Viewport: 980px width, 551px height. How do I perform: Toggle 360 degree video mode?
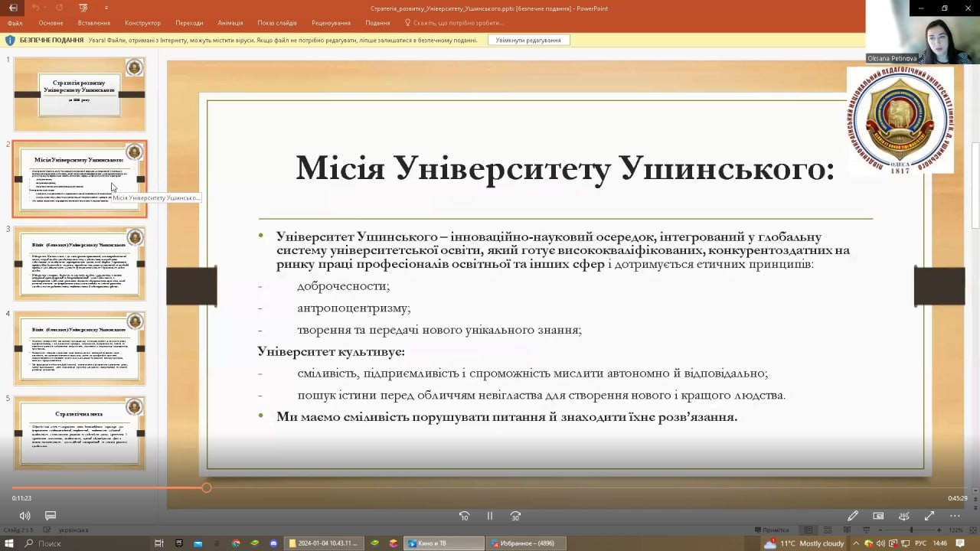pos(904,516)
